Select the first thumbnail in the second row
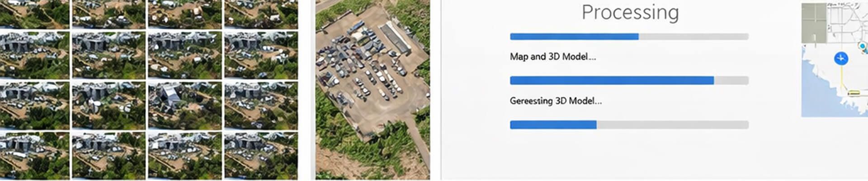This screenshot has width=868, height=181. pyautogui.click(x=34, y=55)
